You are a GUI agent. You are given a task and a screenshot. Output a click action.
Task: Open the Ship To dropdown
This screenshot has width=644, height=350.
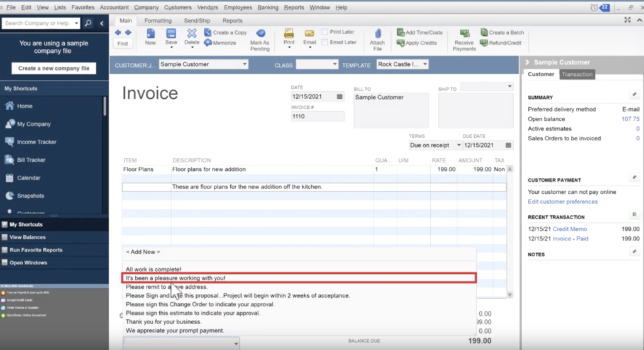click(509, 86)
